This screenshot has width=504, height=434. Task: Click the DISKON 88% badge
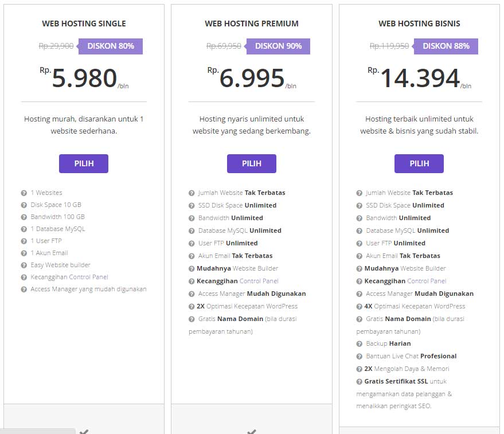(x=446, y=46)
